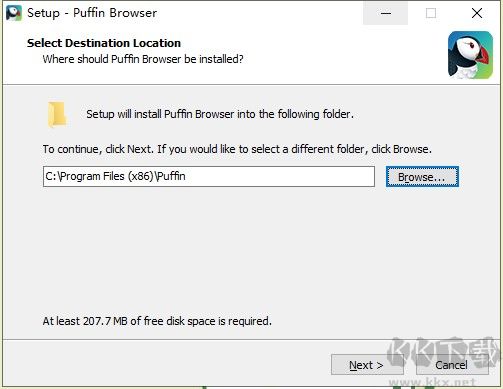Screen dimensions: 503x389
Task: Click the large Puffin Browser logo
Action: tap(470, 55)
